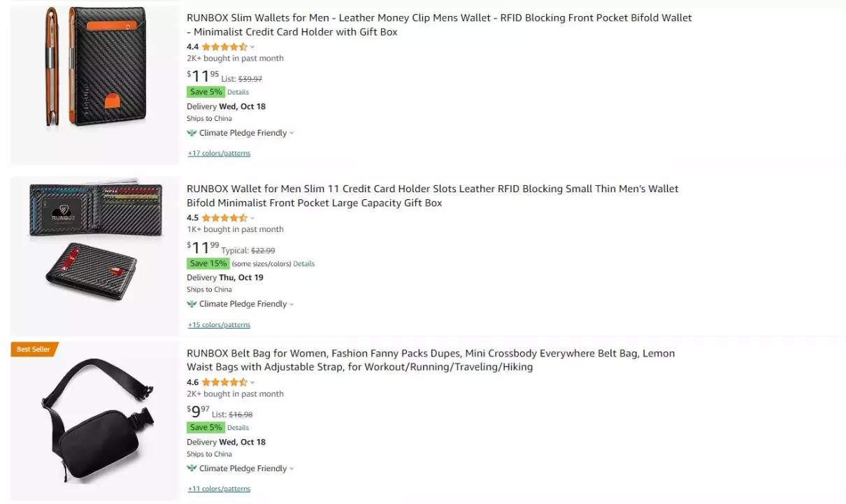The height and width of the screenshot is (504, 846).
Task: Open rating popover chevron next to 4.4 stars
Action: click(252, 48)
